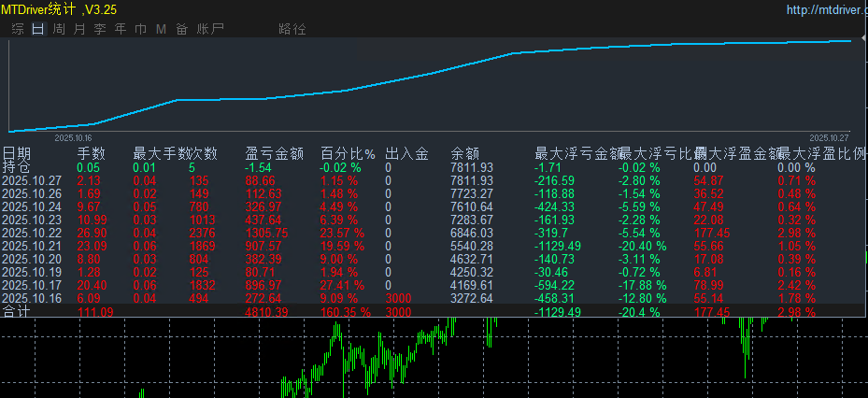Click the 持仓 open positions row

(17, 167)
